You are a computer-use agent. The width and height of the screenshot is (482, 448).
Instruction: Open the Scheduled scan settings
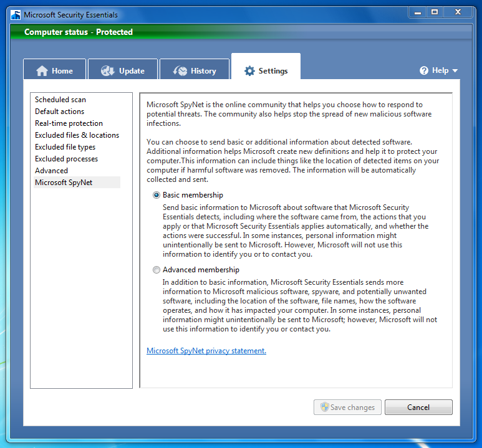point(60,100)
